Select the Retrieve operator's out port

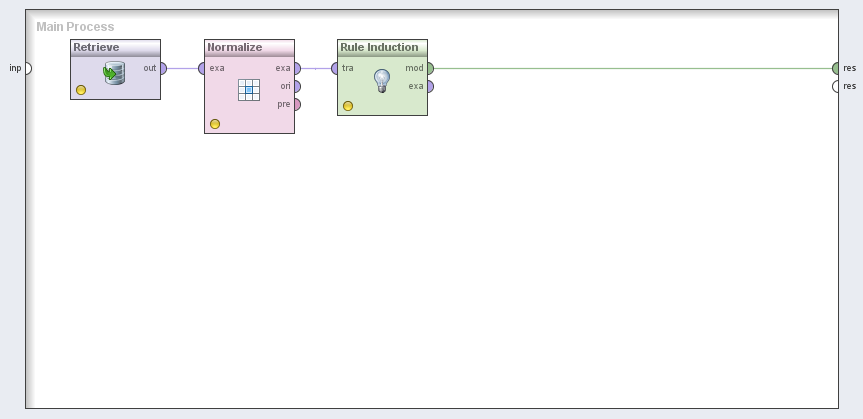(163, 69)
